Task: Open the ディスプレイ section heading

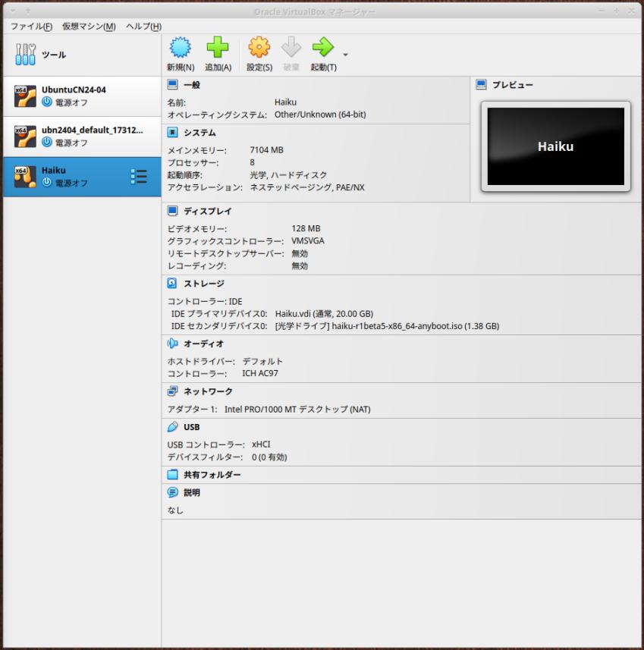Action: [x=208, y=211]
